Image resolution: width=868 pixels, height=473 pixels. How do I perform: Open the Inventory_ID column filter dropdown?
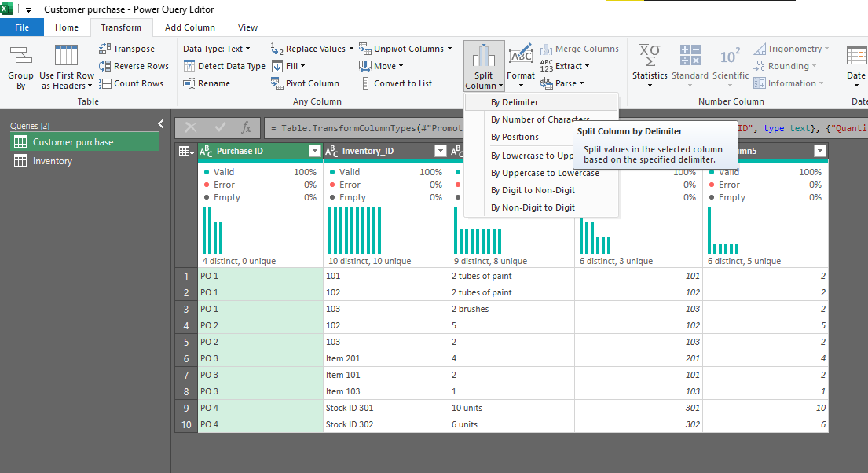pos(440,151)
